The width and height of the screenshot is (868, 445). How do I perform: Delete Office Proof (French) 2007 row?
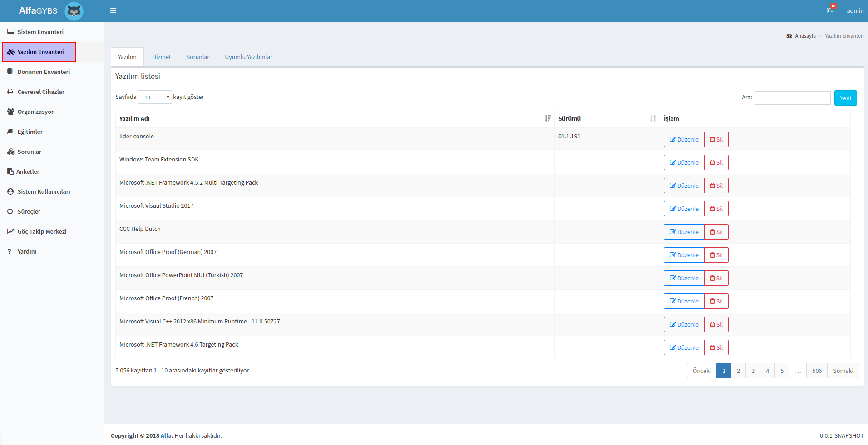[x=716, y=301]
